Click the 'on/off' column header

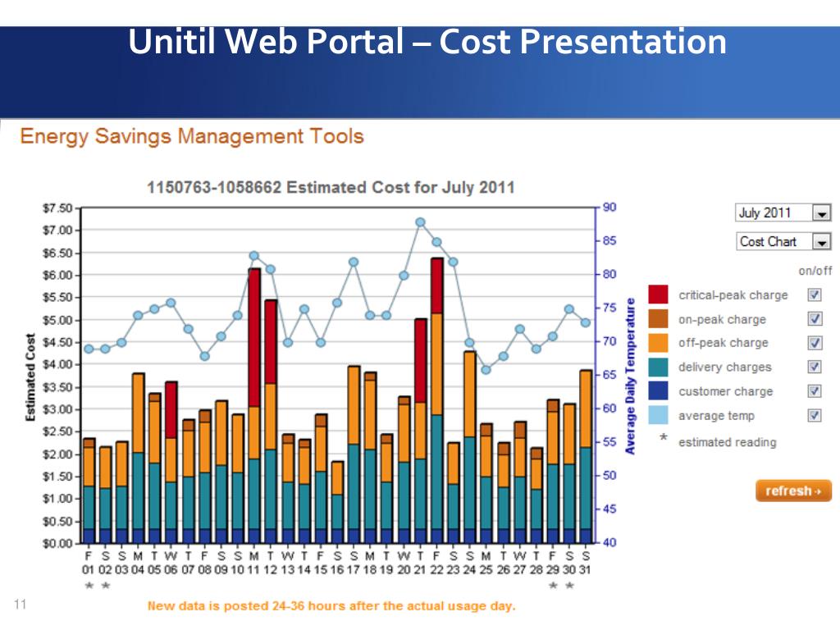tap(815, 271)
